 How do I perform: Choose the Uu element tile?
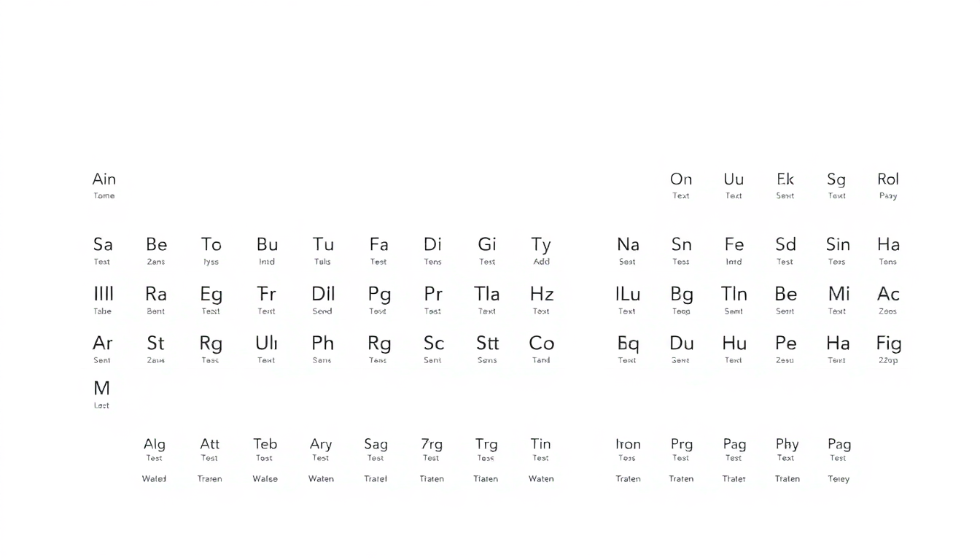tap(734, 185)
